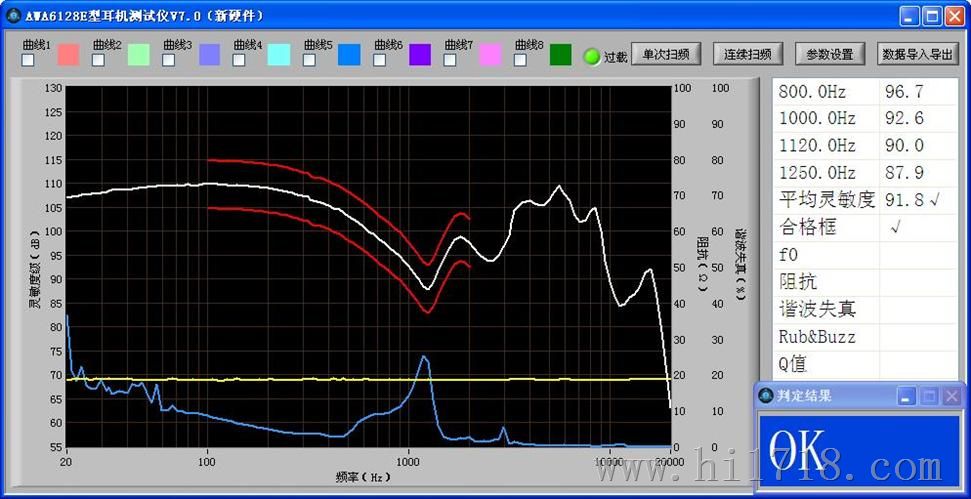Enable the 曲线4 checkbox
This screenshot has height=499, width=971.
[238, 60]
